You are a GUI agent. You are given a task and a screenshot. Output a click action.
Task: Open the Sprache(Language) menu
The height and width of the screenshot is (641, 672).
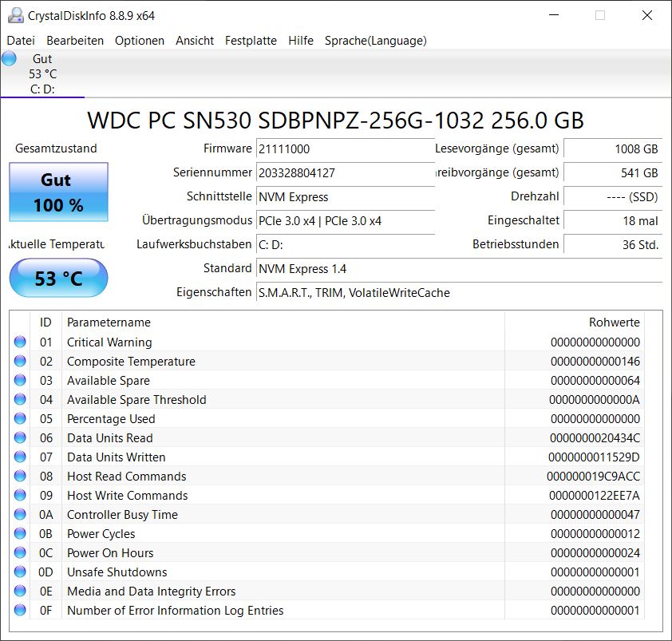click(375, 41)
